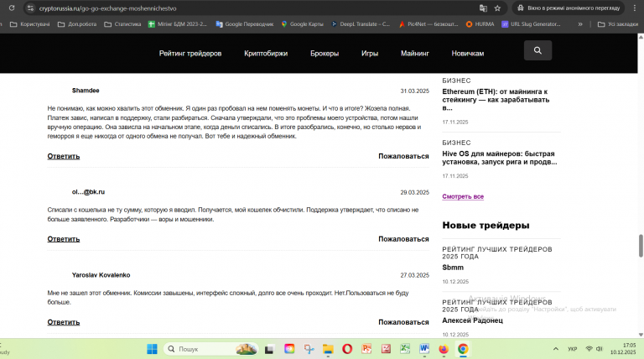Screen dimensions: 644x359
Task: Expand the system tray hidden icons
Action: [x=556, y=349]
